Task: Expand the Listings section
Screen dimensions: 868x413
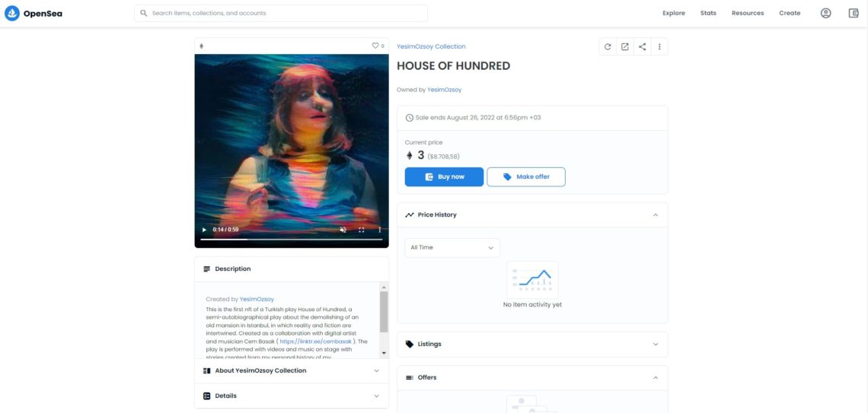Action: (x=532, y=344)
